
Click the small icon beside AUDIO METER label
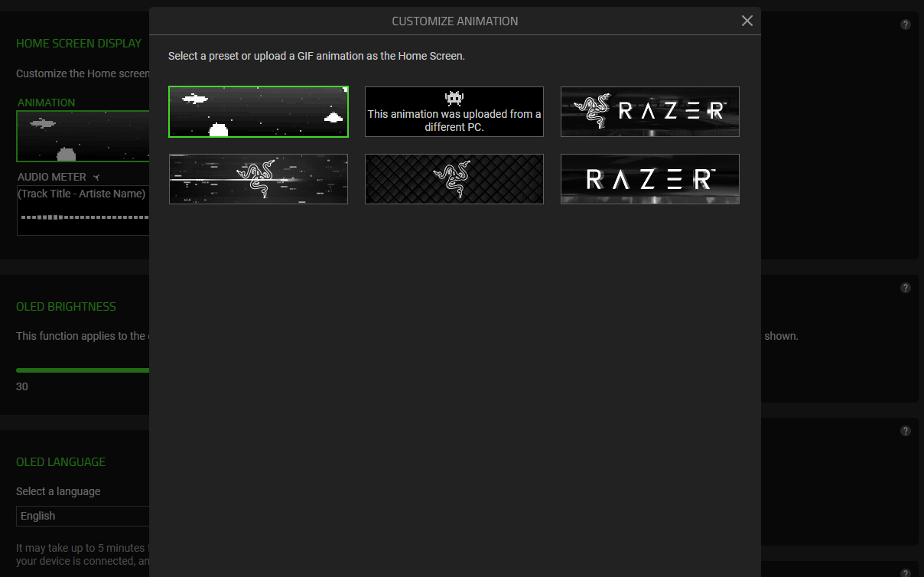(96, 178)
